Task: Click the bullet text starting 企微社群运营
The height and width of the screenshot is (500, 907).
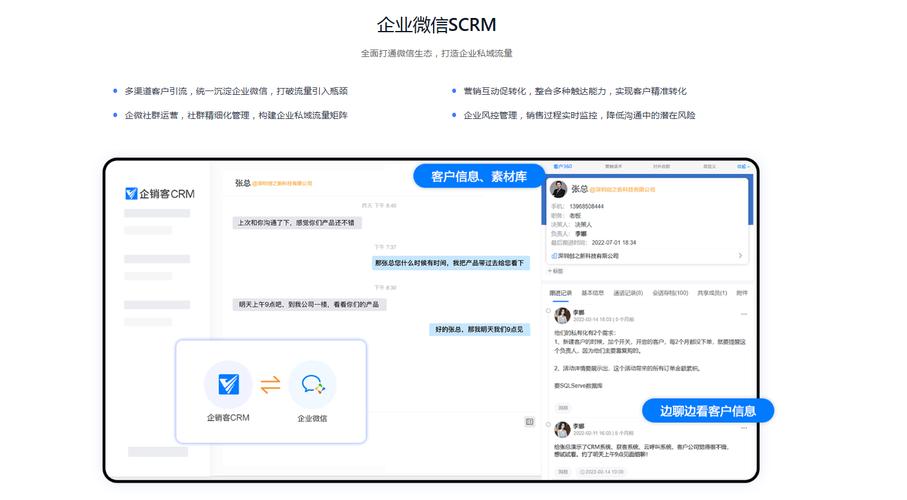Action: (x=236, y=115)
